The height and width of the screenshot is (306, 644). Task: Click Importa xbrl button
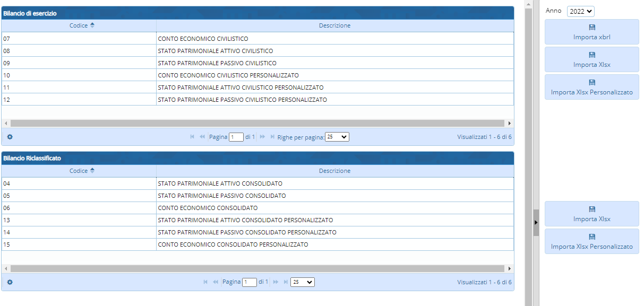[591, 32]
